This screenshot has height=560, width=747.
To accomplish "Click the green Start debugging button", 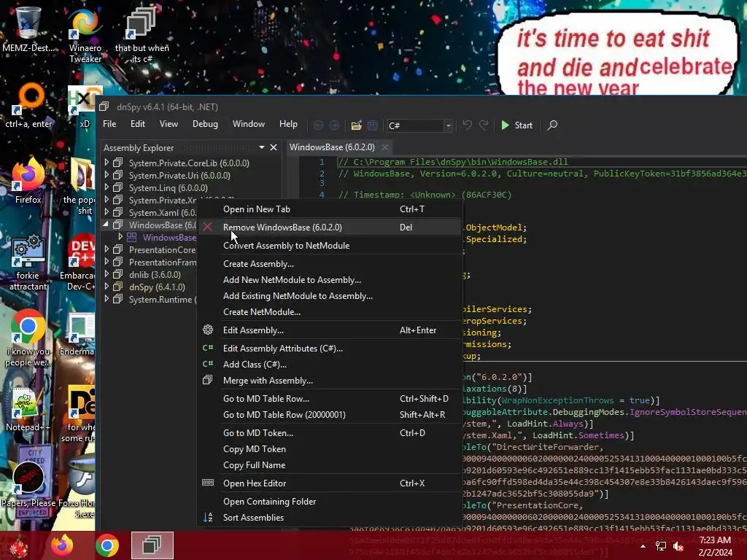I will (x=517, y=125).
